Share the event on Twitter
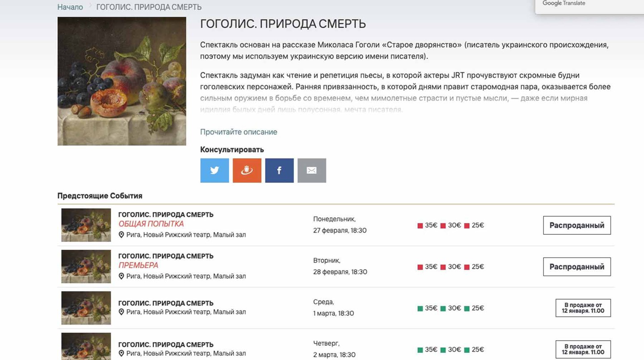The image size is (644, 360). tap(215, 170)
